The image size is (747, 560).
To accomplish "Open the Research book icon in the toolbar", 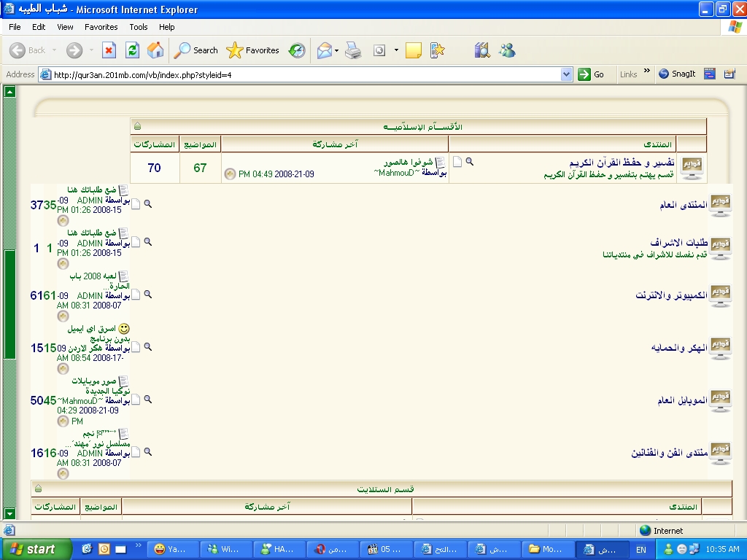I will tap(481, 50).
